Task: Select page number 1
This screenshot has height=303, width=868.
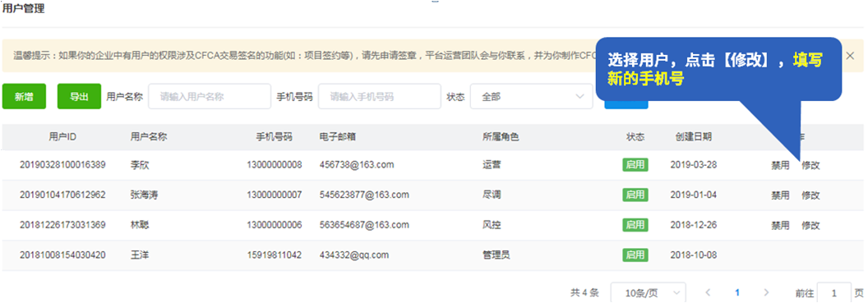Action: (x=737, y=292)
